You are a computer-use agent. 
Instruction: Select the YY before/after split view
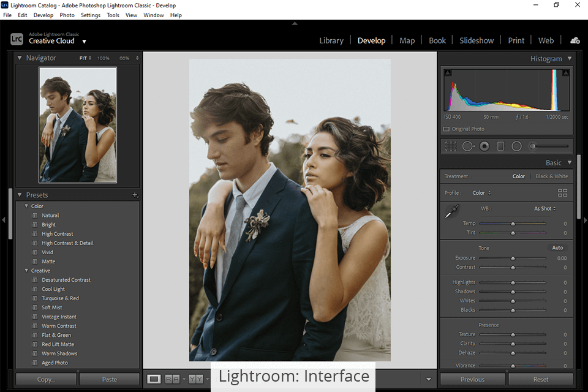tap(196, 379)
